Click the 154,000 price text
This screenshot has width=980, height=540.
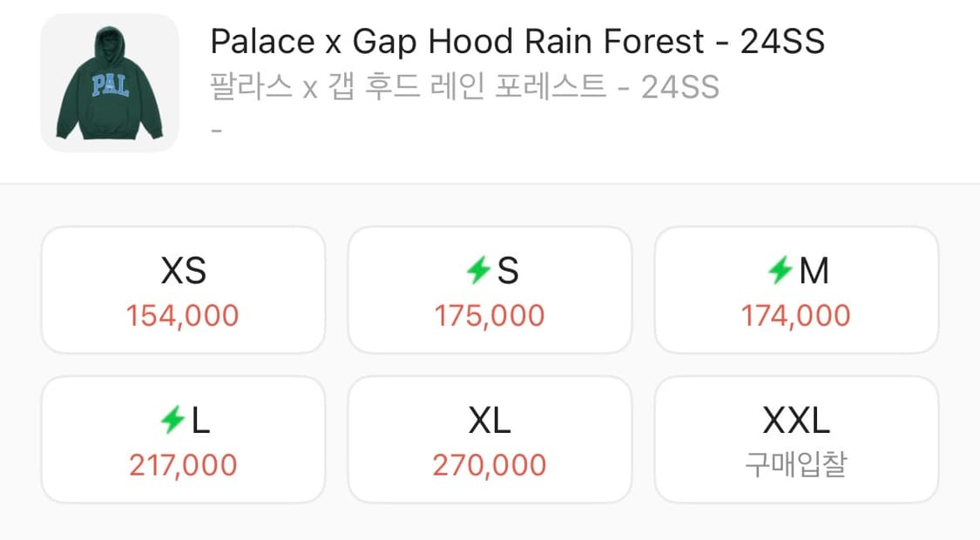coord(183,315)
